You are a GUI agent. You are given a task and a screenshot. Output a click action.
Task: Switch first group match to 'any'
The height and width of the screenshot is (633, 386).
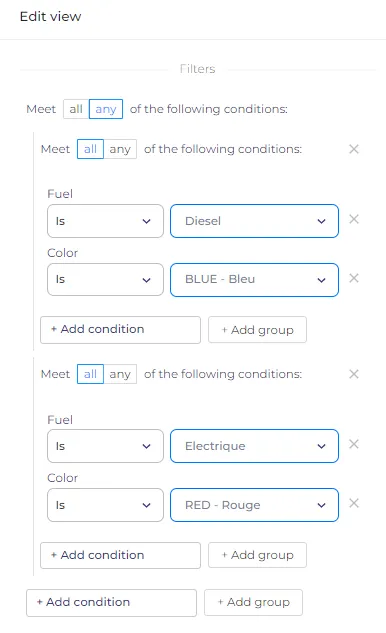point(120,149)
